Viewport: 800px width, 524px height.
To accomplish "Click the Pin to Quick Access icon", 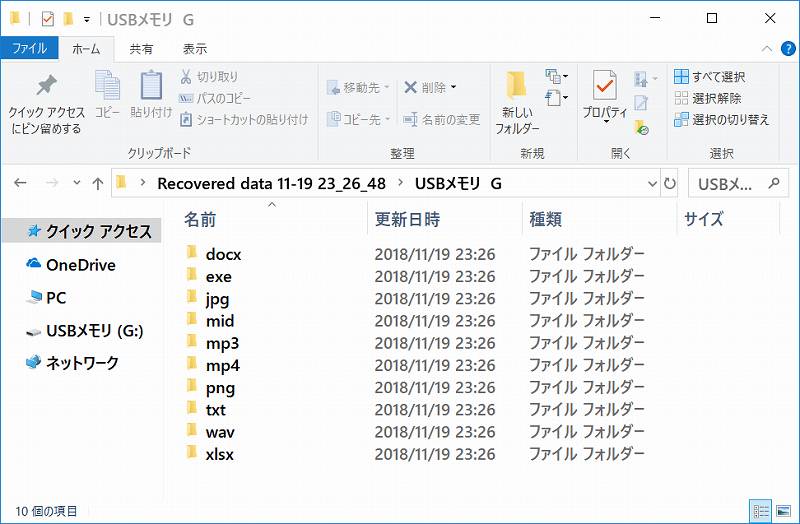I will click(x=46, y=86).
